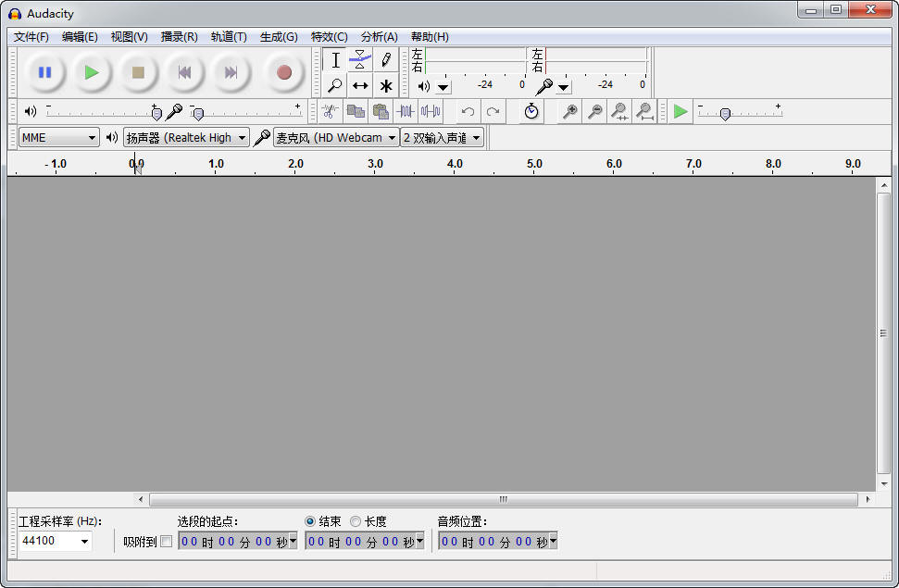The height and width of the screenshot is (588, 899).
Task: Click the Undo arrow icon
Action: 468,111
